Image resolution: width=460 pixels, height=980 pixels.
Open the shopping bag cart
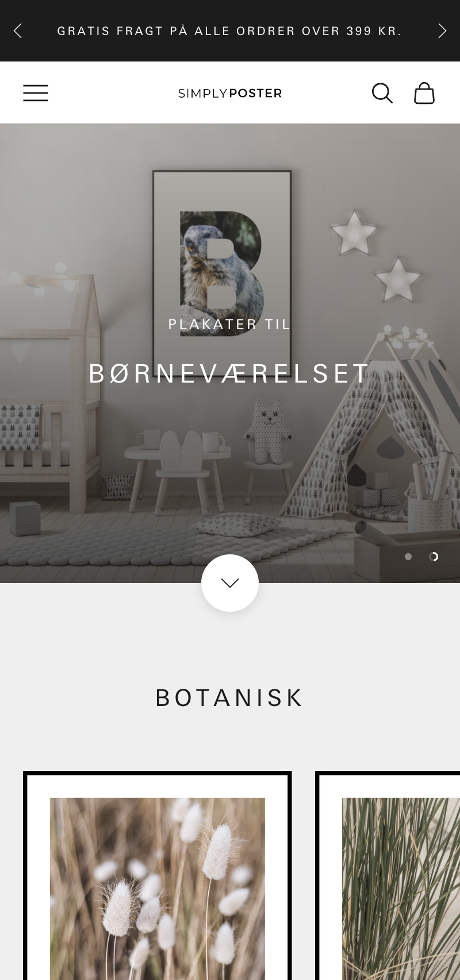424,93
